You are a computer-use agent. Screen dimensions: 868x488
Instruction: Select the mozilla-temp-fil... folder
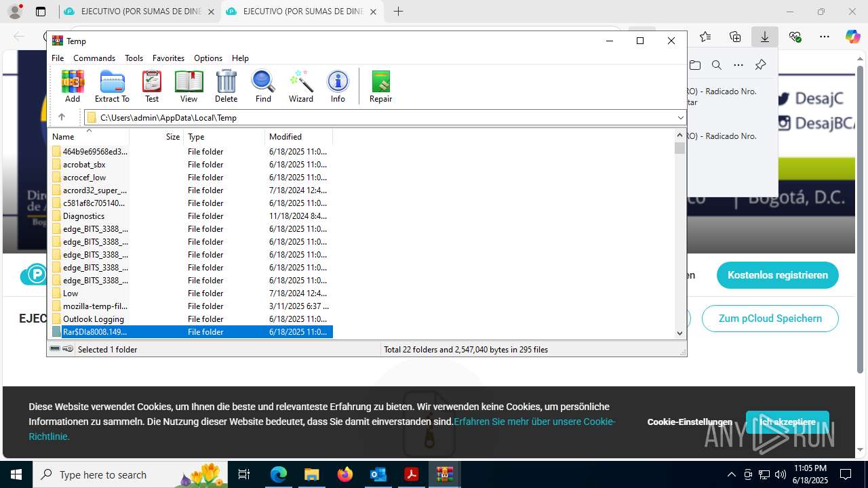95,306
